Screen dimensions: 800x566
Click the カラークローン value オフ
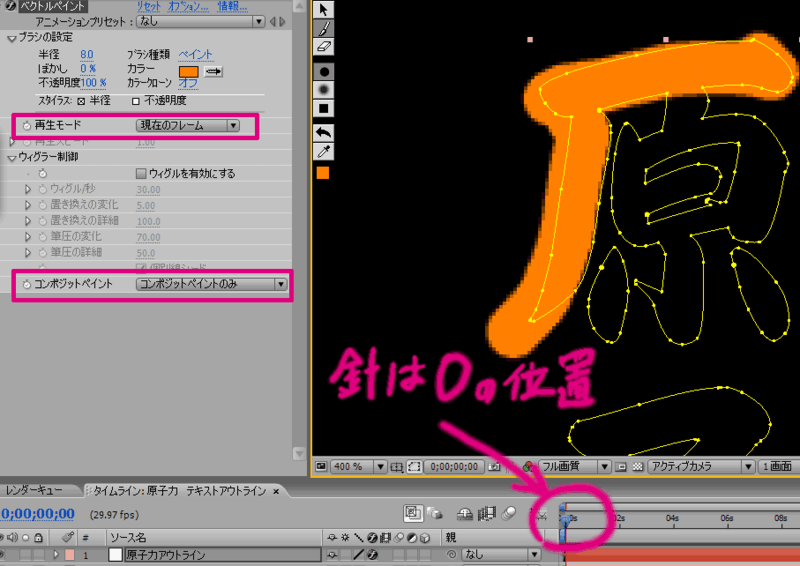pyautogui.click(x=188, y=83)
